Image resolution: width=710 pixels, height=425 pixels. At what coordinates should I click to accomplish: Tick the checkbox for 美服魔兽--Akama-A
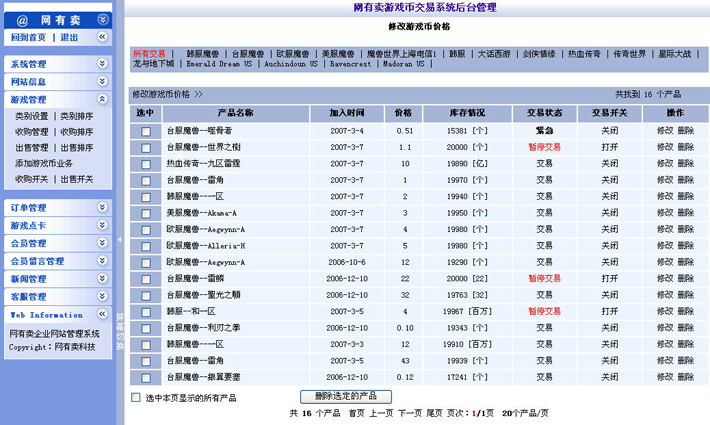pyautogui.click(x=146, y=214)
